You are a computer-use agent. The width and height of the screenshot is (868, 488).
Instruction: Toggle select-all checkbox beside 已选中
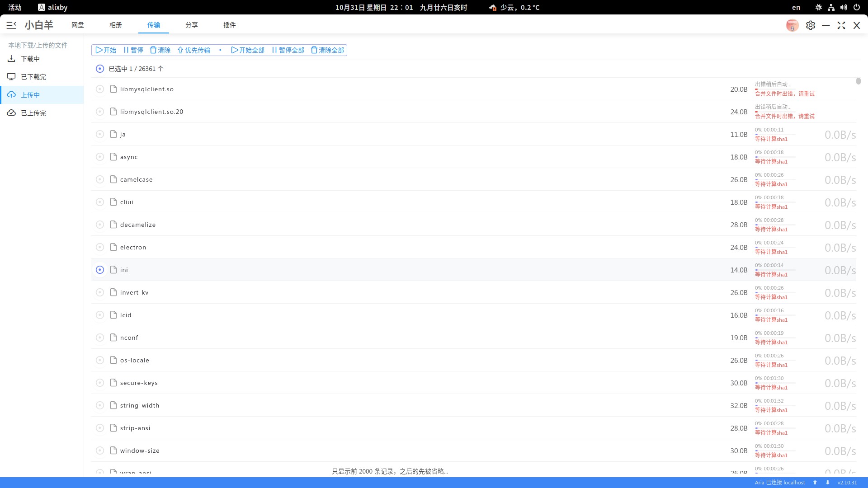click(100, 69)
